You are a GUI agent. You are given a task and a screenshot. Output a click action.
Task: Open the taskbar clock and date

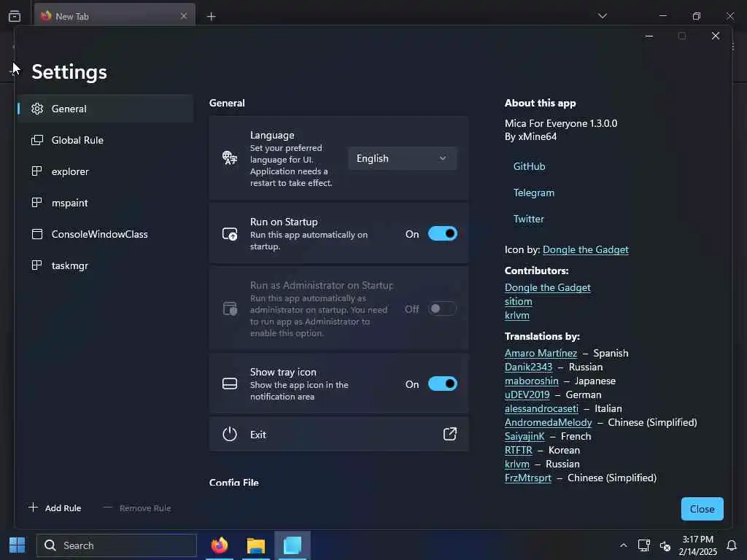(x=698, y=545)
